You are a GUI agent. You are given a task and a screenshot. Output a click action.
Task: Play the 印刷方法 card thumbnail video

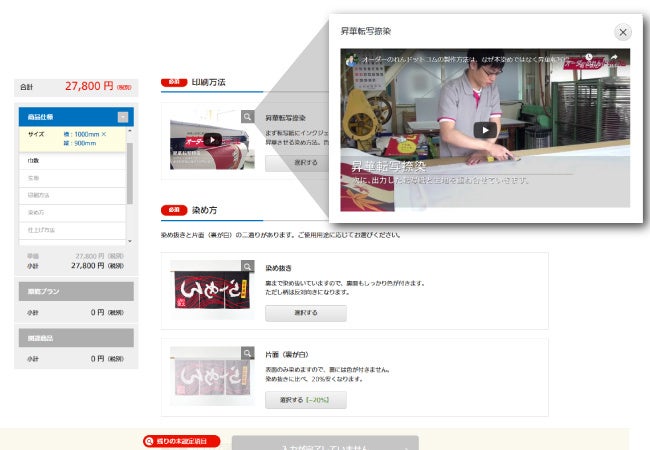[x=212, y=140]
